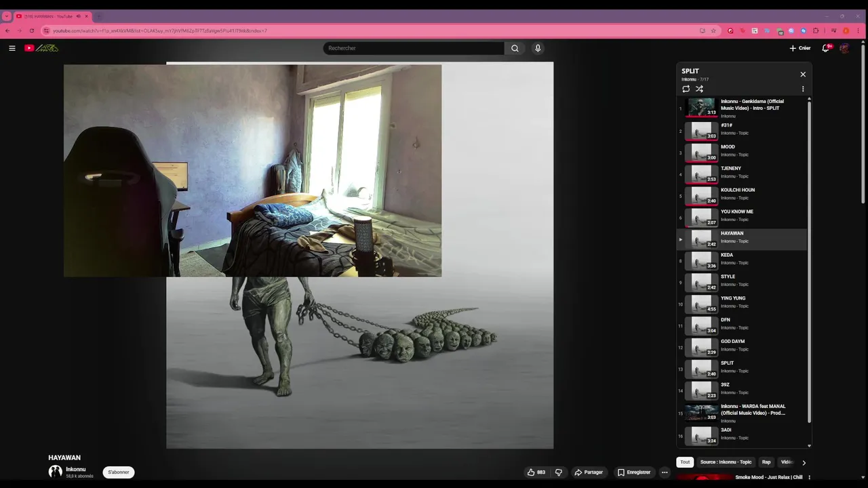Open the notifications bell

(826, 48)
